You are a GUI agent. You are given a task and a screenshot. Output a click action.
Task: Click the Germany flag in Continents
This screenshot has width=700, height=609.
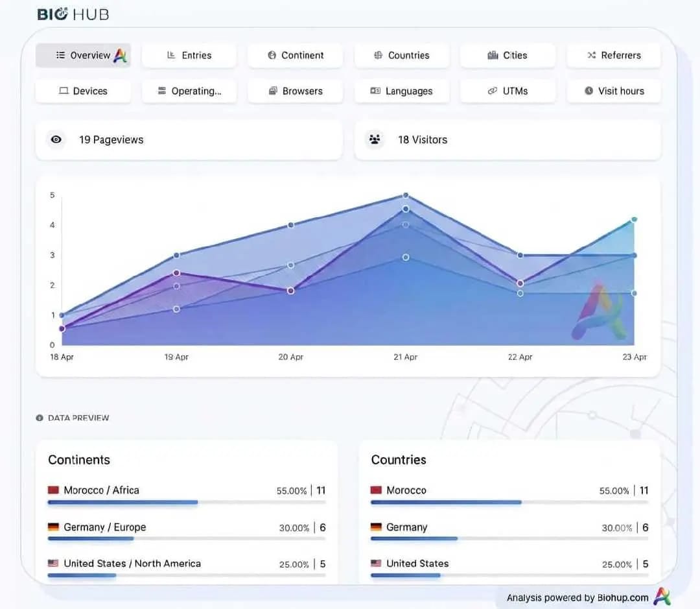53,527
